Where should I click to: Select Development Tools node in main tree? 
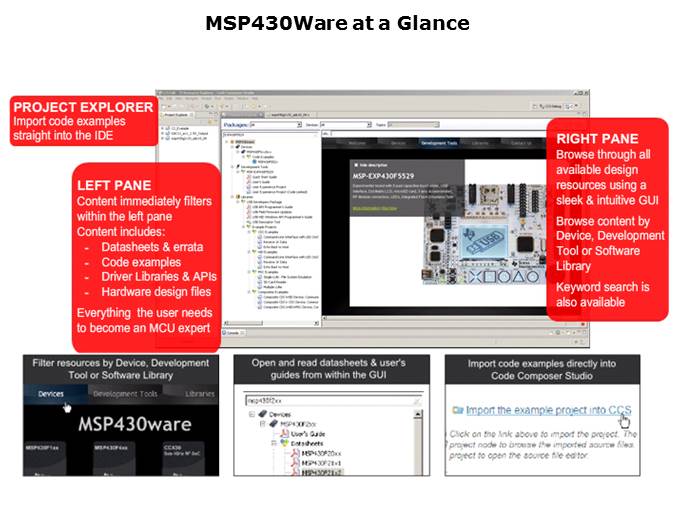pos(254,166)
